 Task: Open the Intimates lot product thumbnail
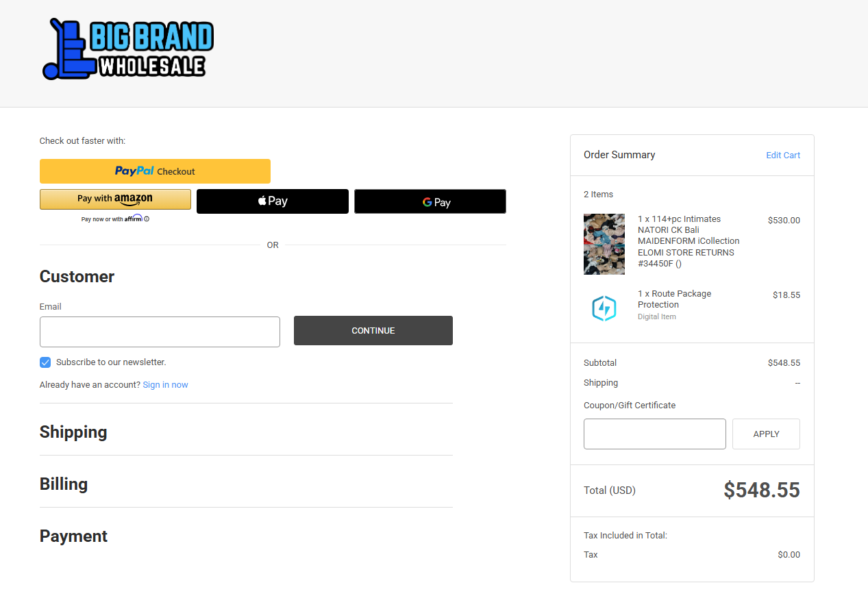[x=604, y=244]
